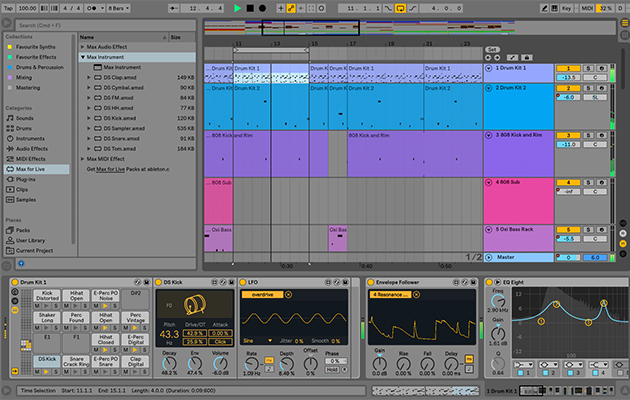This screenshot has width=630, height=400.
Task: Expand the DS Kick.amxd item in browser
Action: point(89,118)
